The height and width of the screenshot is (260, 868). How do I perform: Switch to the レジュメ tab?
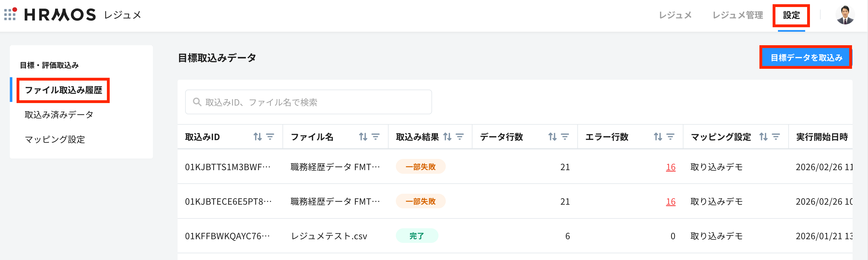pos(675,15)
